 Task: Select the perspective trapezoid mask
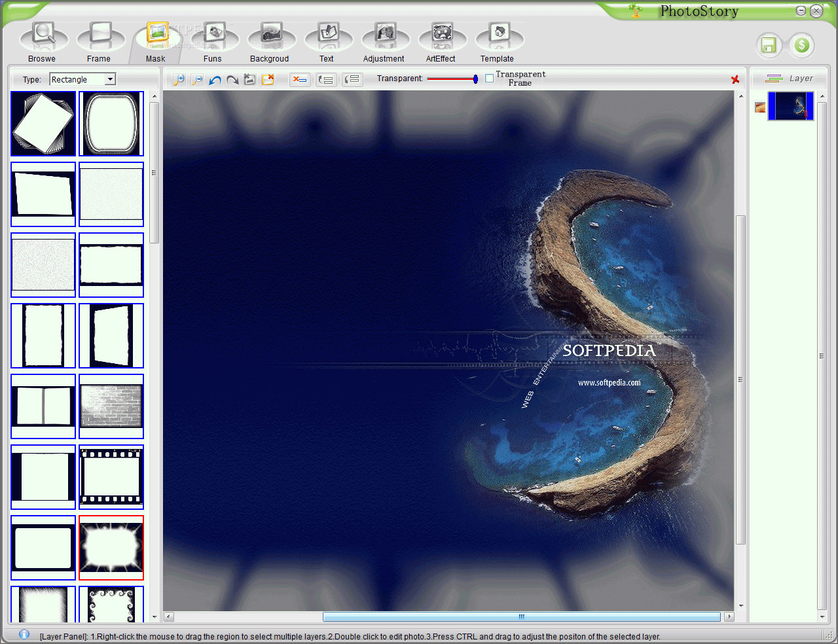pos(111,336)
